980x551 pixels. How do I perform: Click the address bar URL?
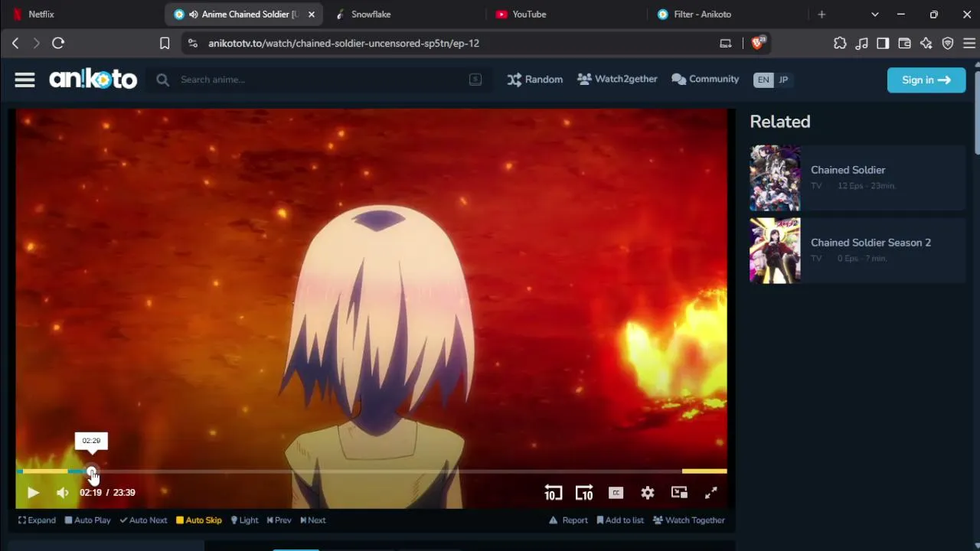click(x=344, y=44)
